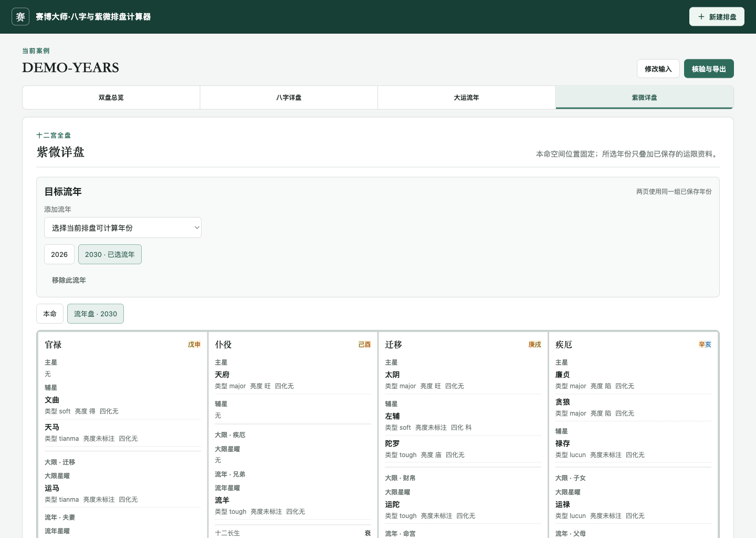Viewport: 756px width, 538px height.
Task: Select 流年盘 · 2030 view
Action: pyautogui.click(x=96, y=314)
